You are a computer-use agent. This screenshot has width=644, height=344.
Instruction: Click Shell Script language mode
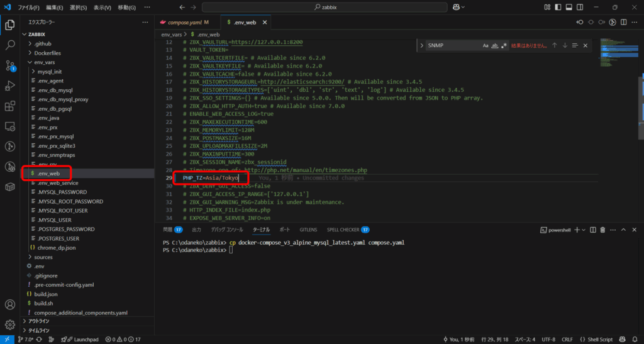click(596, 340)
